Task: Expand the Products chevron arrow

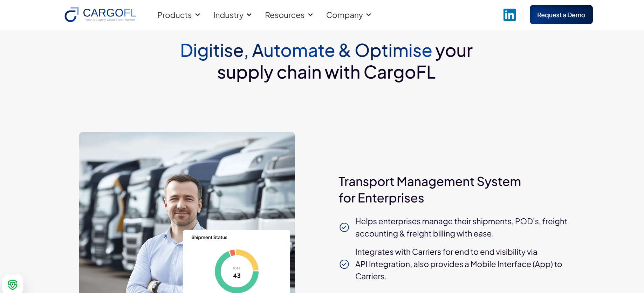Action: click(x=198, y=15)
